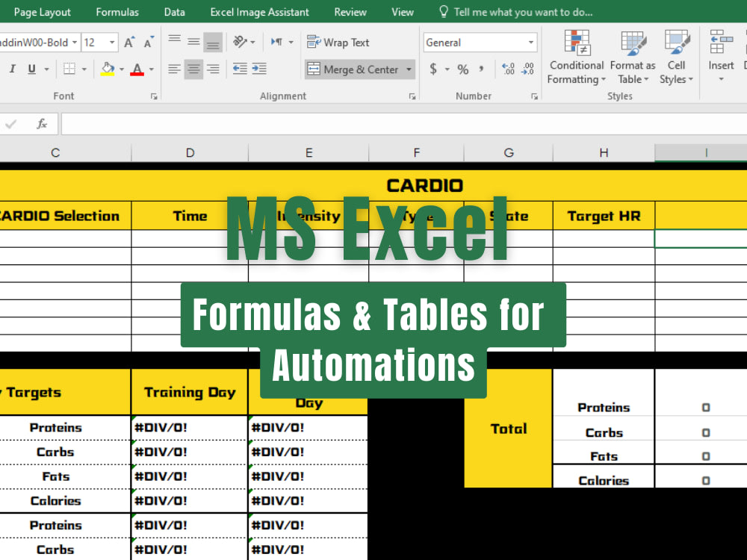
Task: Open the Review ribbon tab
Action: (351, 11)
